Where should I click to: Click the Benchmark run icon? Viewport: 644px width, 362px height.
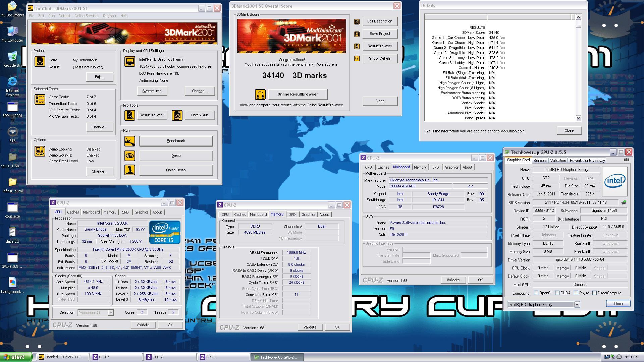(130, 141)
